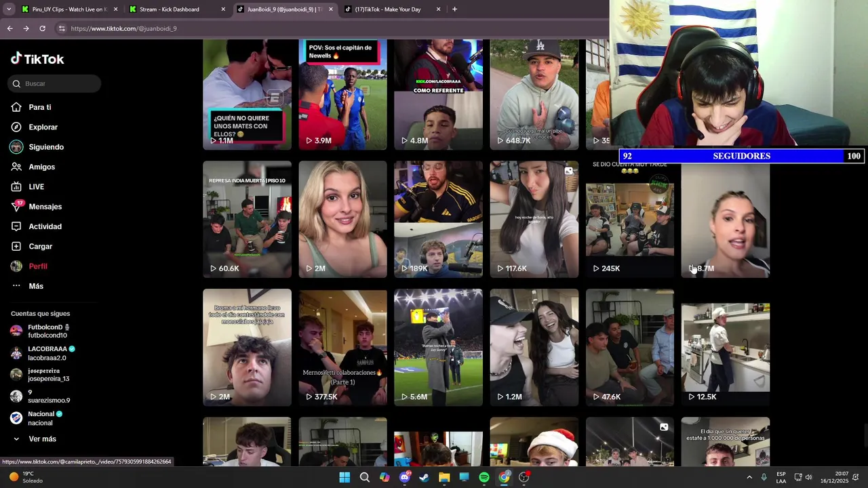Click the Buscar search field

(x=55, y=83)
